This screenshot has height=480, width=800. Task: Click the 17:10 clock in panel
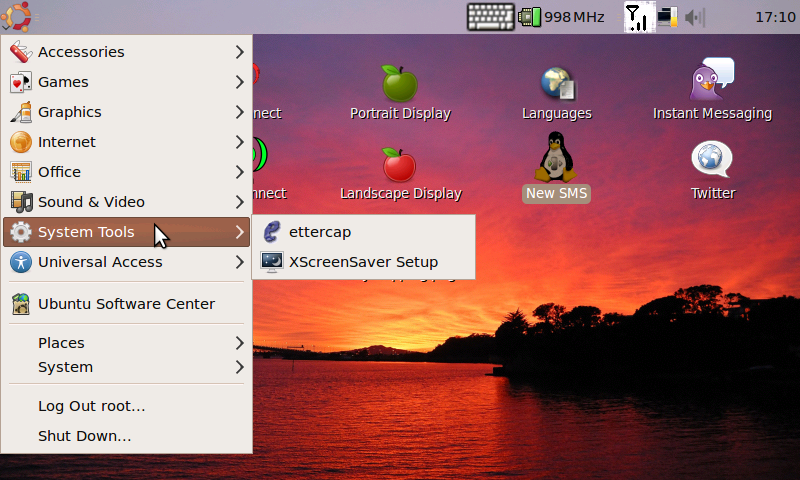coord(774,17)
